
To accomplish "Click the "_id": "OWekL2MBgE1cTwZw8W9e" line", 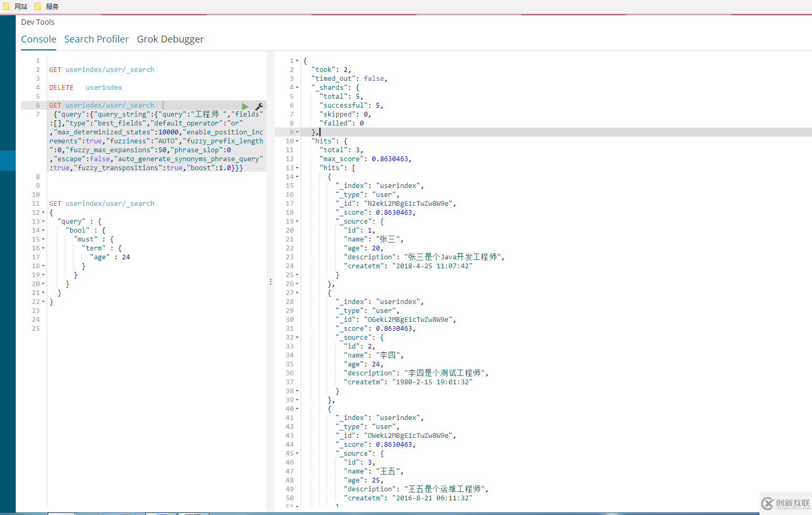I will click(x=396, y=436).
